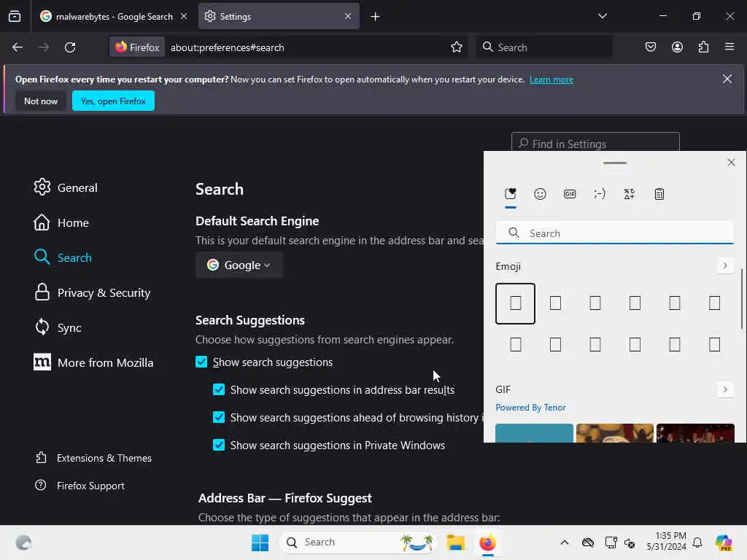
Task: Close the emoji picker panel
Action: click(x=731, y=163)
